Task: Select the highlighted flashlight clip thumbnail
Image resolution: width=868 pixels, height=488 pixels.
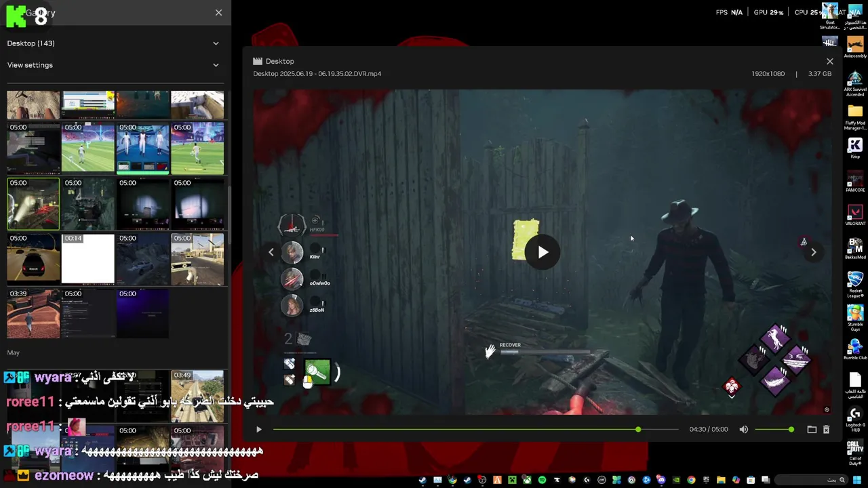Action: pos(33,203)
